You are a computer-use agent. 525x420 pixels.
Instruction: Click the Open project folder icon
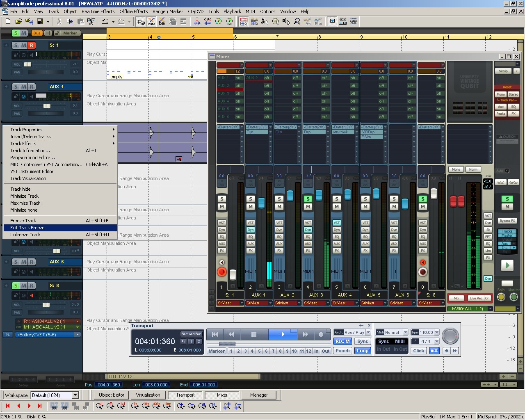(x=18, y=21)
